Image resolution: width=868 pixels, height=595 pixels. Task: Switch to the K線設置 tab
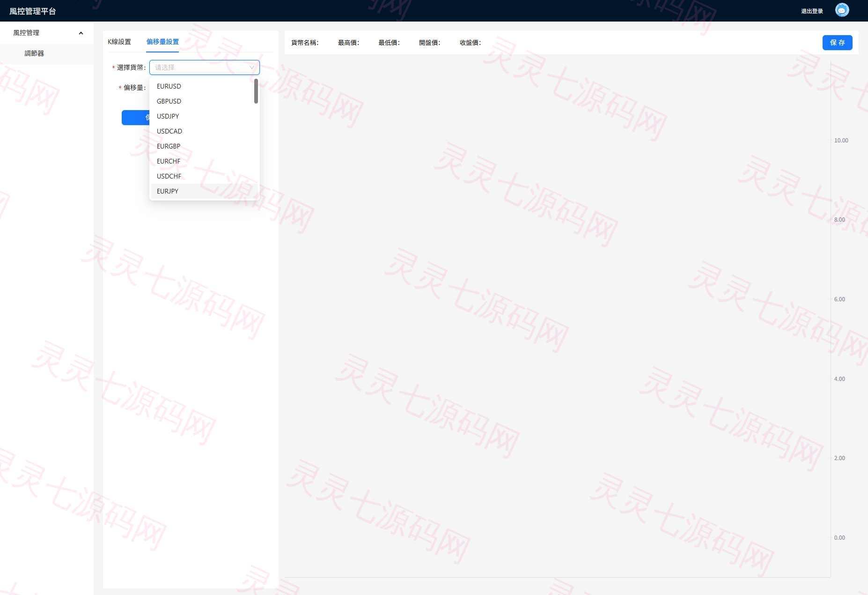(119, 42)
